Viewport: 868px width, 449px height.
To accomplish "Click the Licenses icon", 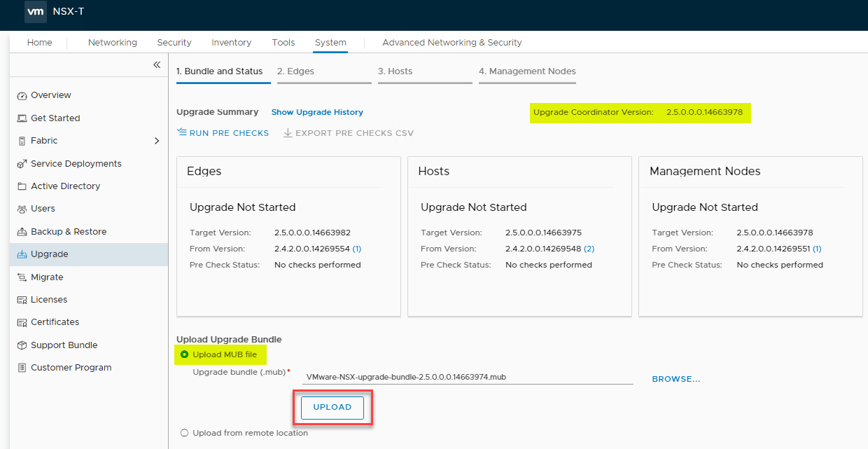I will point(21,299).
